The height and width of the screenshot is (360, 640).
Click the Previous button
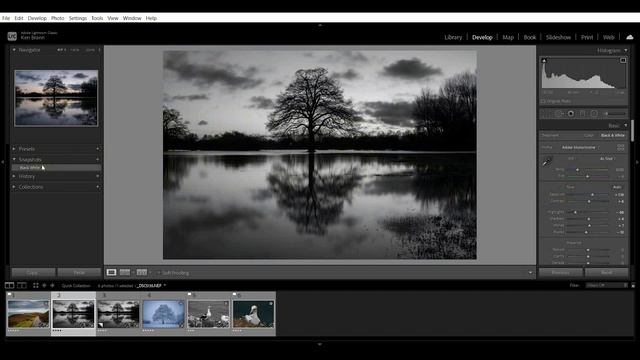pyautogui.click(x=560, y=272)
